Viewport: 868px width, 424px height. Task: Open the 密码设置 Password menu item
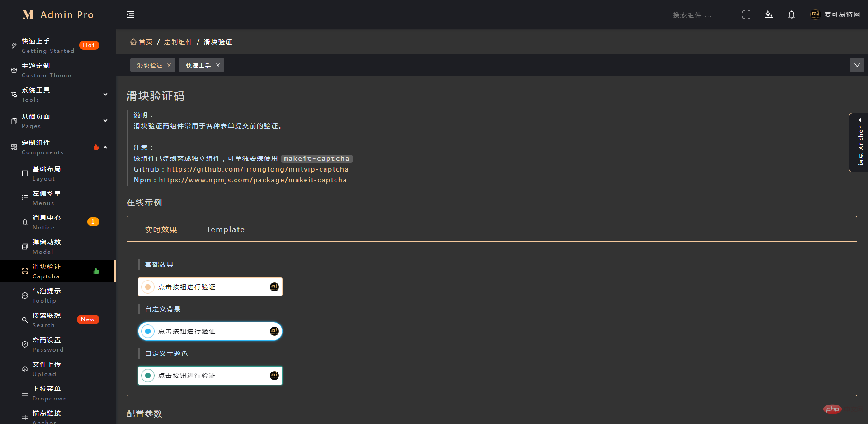point(58,344)
